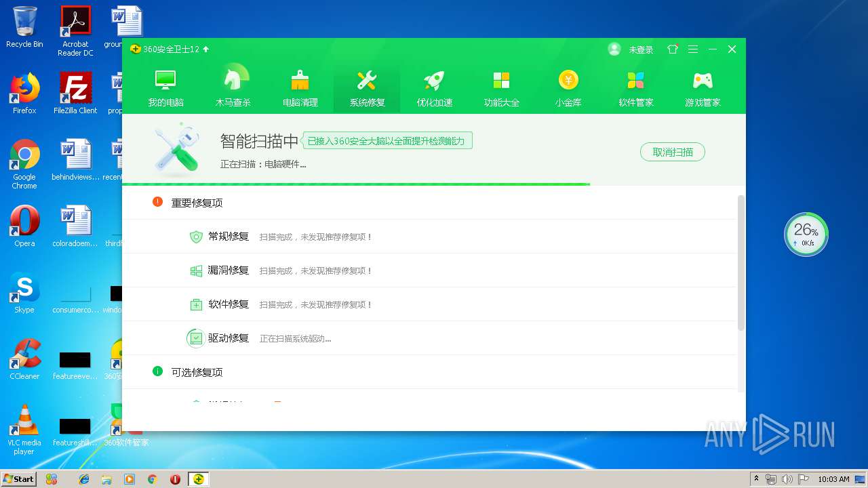Viewport: 868px width, 488px height.
Task: Click the 软件修复 briefcase icon
Action: 196,304
